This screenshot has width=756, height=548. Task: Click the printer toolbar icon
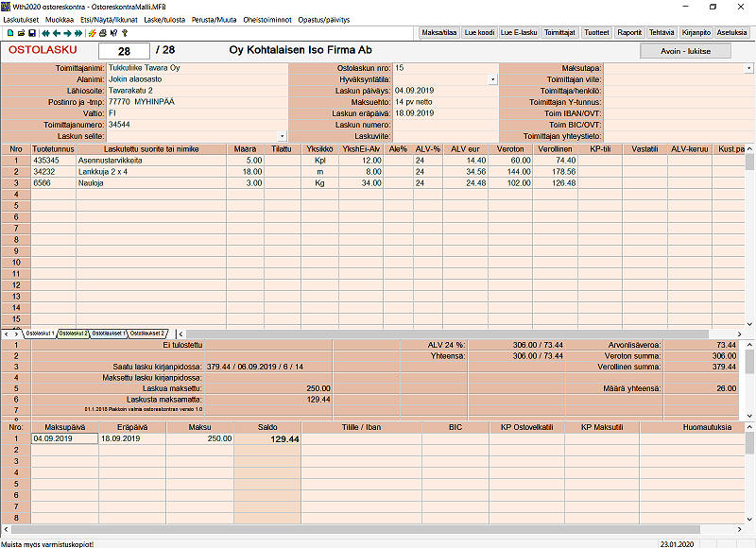(x=103, y=33)
